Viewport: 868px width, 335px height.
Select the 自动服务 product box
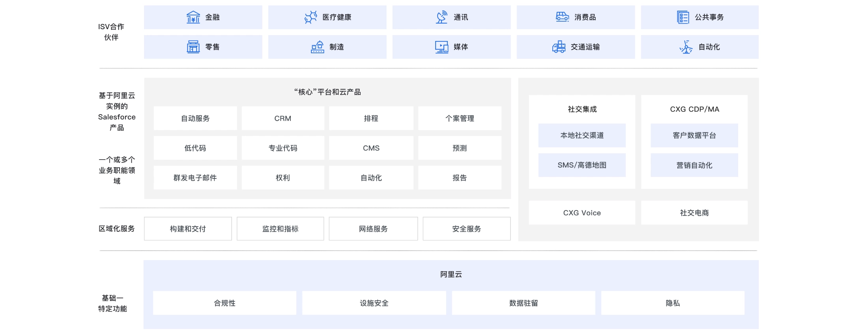[x=195, y=118]
